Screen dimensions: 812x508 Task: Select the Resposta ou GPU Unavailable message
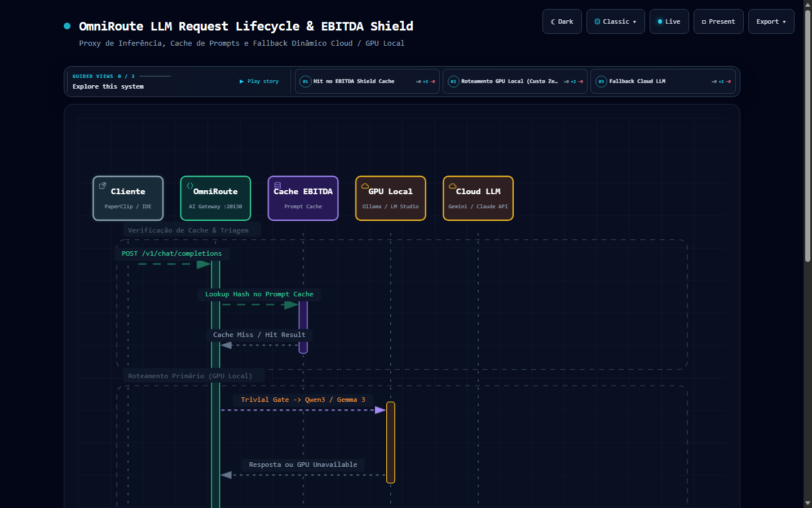303,465
